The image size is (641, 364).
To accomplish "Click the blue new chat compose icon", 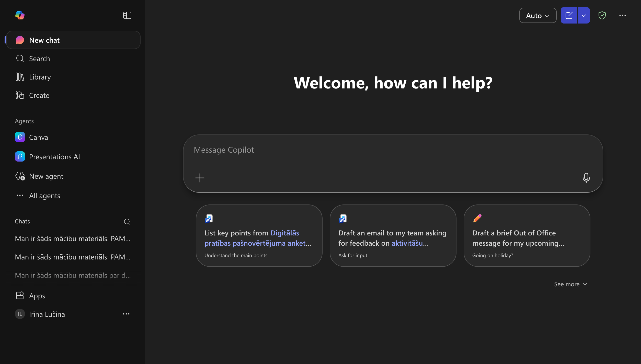I will (x=569, y=15).
